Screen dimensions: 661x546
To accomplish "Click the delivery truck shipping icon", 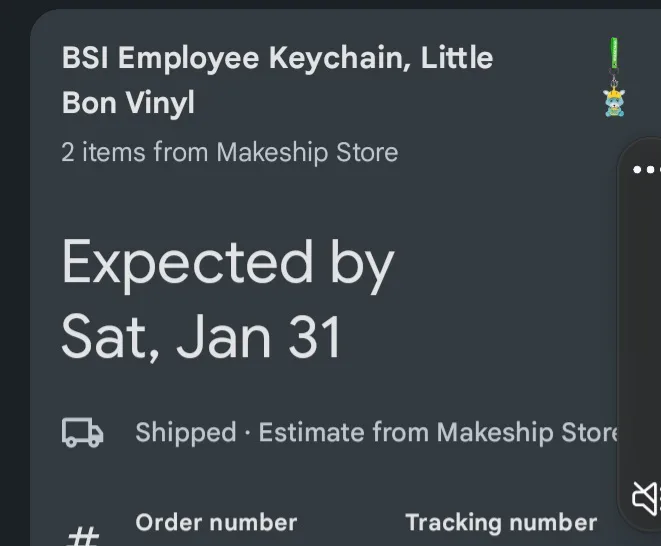I will [82, 432].
